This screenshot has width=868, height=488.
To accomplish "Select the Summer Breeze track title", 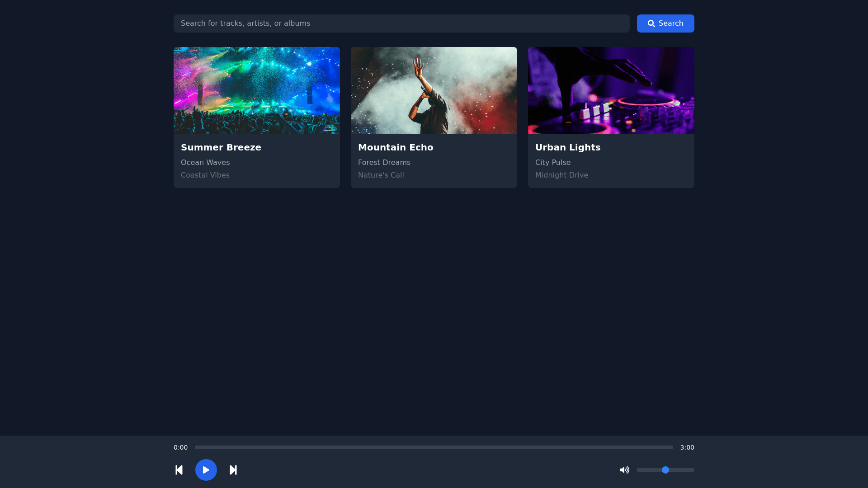I will tap(221, 147).
